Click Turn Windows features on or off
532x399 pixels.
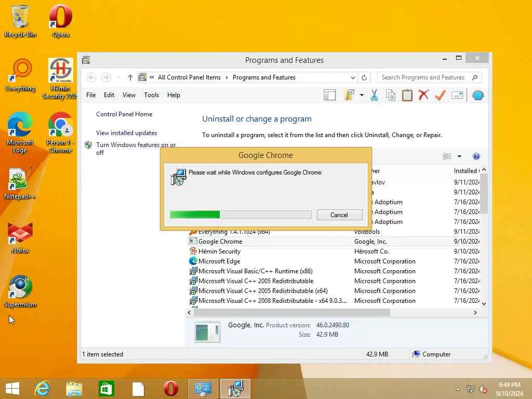(136, 149)
